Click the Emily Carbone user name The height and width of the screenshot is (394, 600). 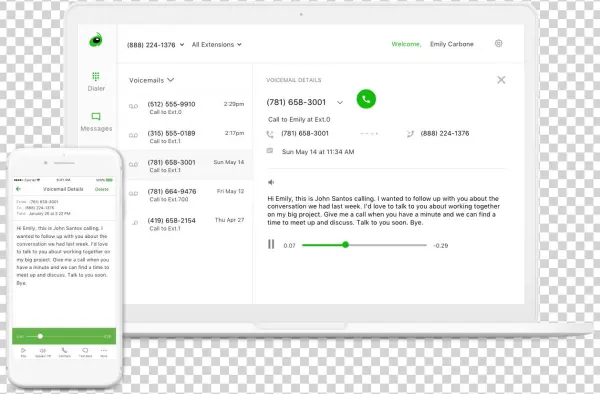pyautogui.click(x=452, y=44)
